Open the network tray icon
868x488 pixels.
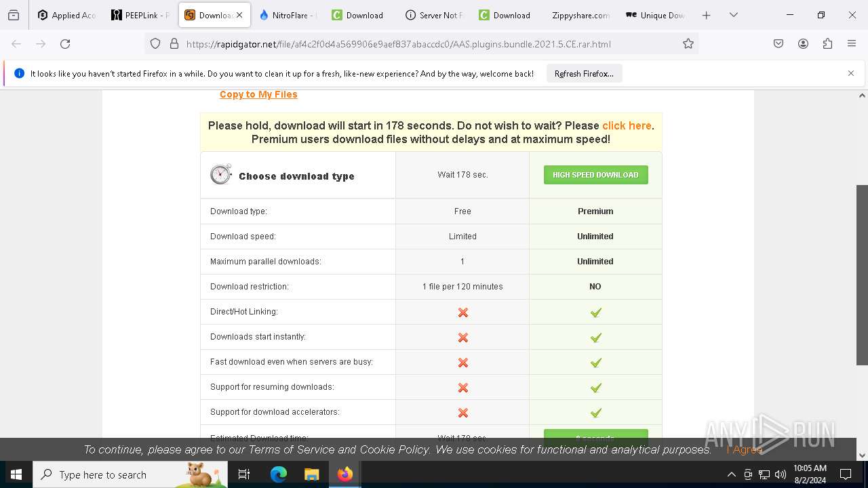[764, 474]
